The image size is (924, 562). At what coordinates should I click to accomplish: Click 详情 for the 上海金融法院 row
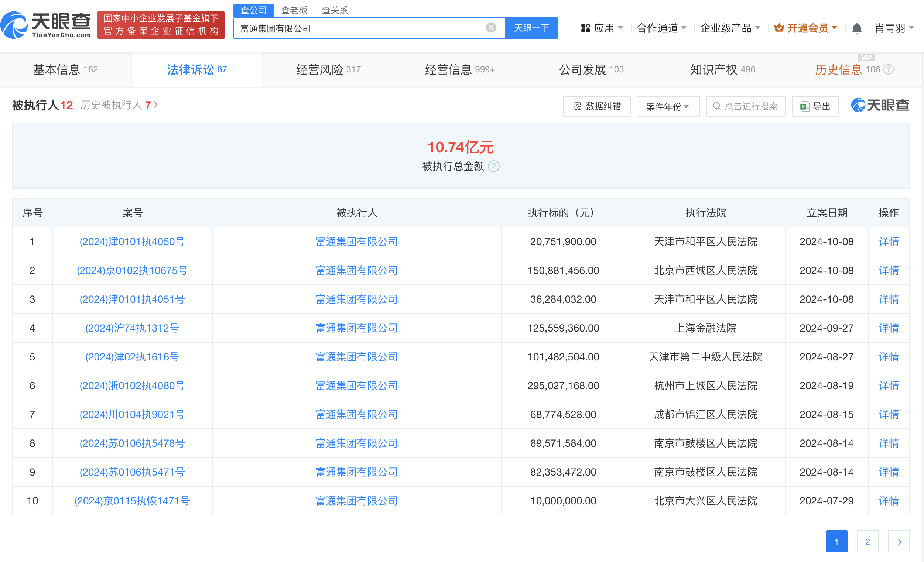click(x=889, y=328)
